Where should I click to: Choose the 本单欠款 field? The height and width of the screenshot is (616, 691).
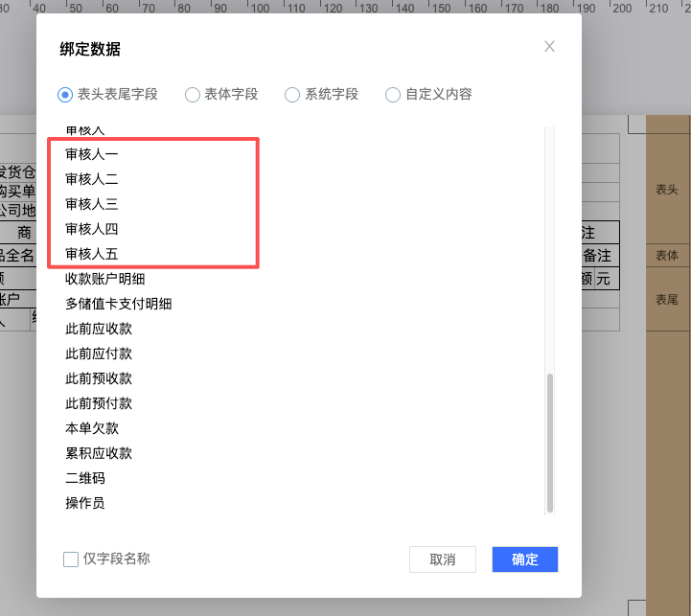(92, 428)
